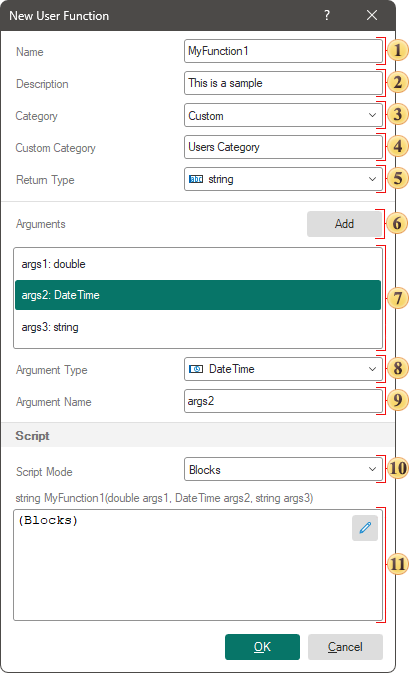Open the Return Type dropdown arrow
This screenshot has width=410, height=673.
point(372,179)
